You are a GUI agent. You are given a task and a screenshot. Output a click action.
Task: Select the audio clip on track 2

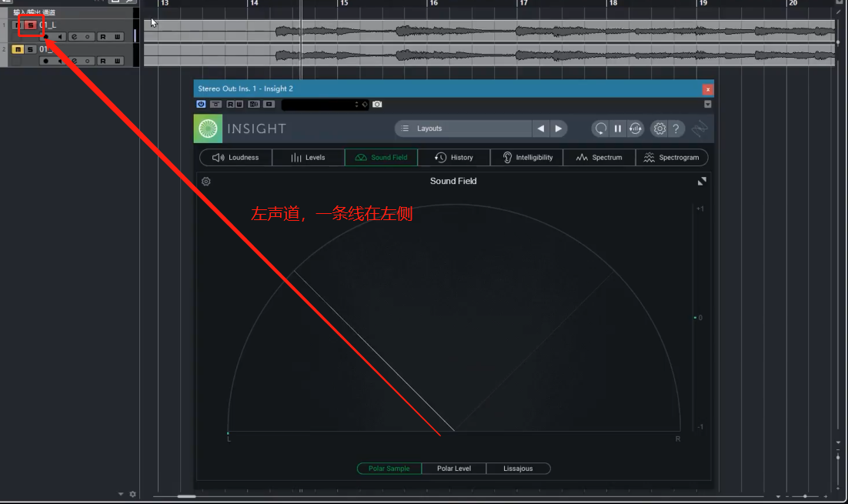click(x=489, y=55)
